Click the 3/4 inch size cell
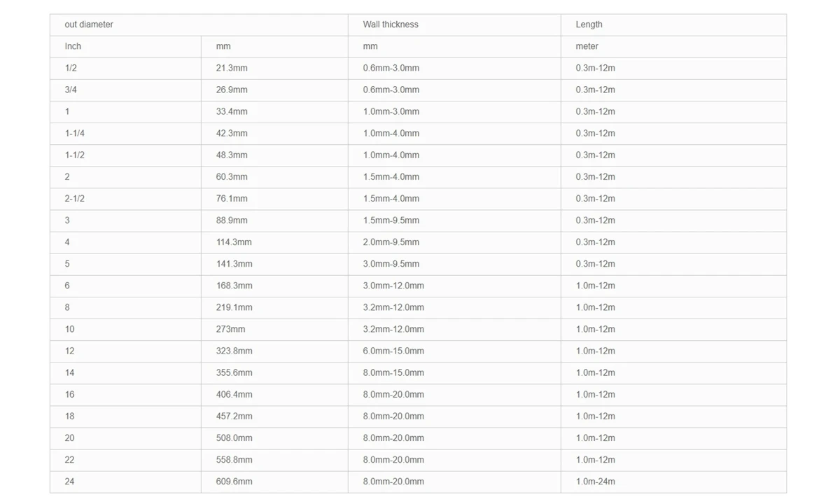Viewport: 840px width, 504px height. pos(125,90)
